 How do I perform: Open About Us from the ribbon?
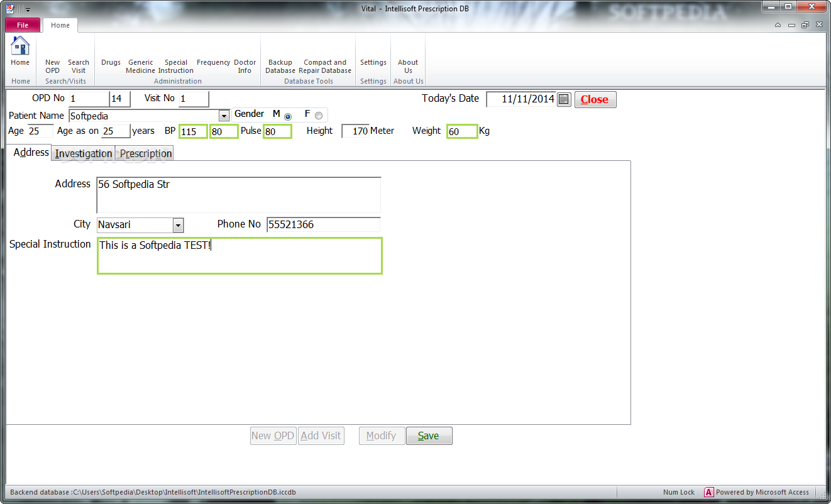click(408, 66)
